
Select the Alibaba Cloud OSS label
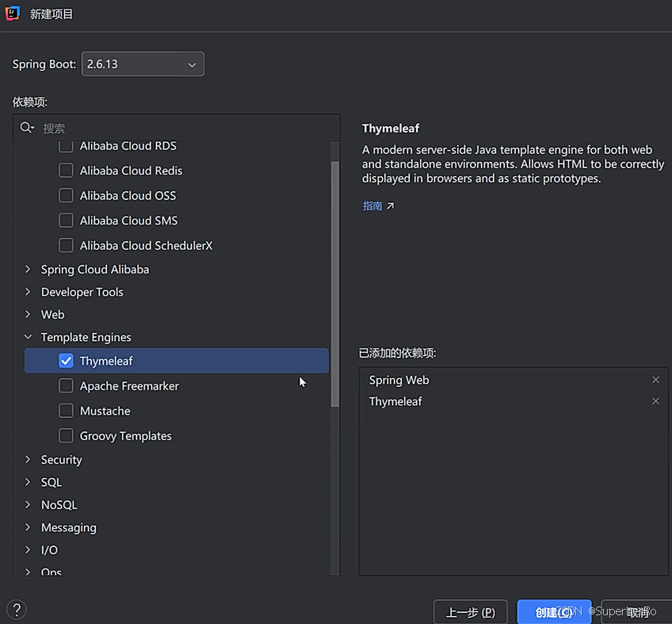128,196
